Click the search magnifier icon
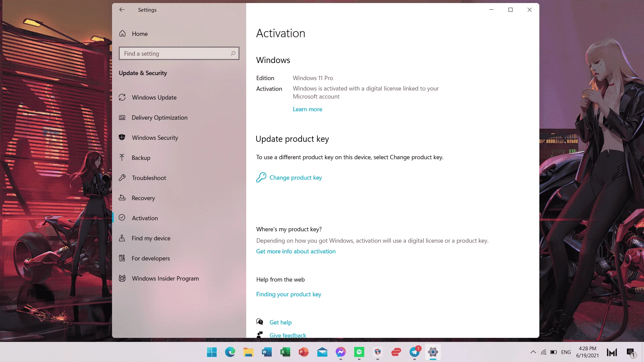The width and height of the screenshot is (644, 362). [233, 53]
